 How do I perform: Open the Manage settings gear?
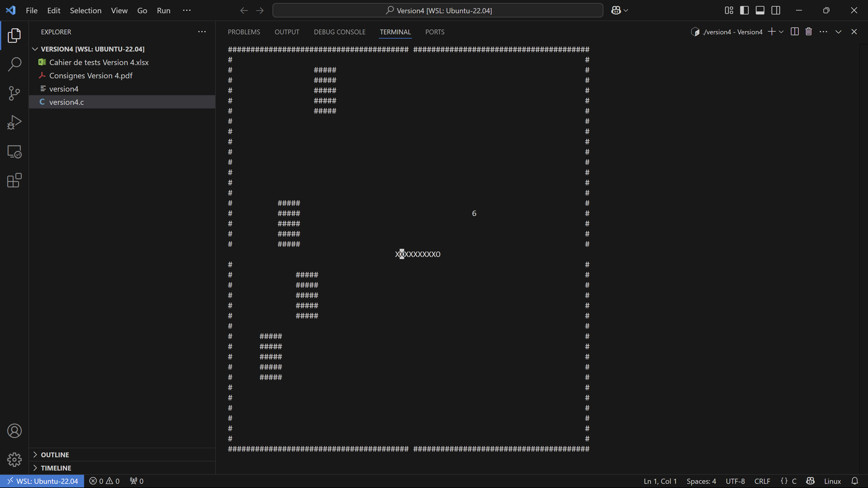[x=14, y=459]
